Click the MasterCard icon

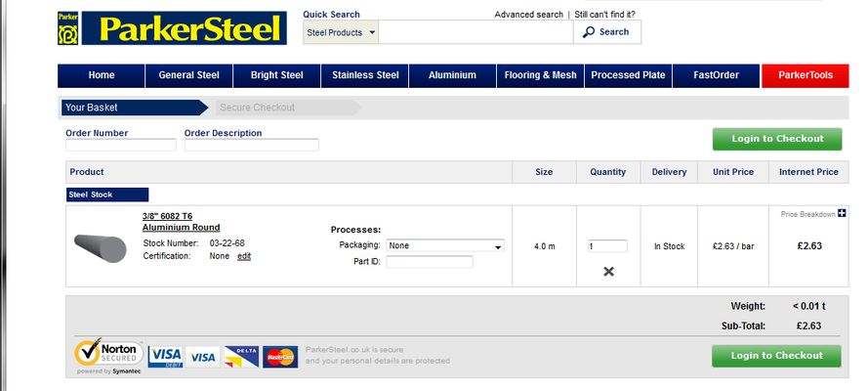(280, 357)
